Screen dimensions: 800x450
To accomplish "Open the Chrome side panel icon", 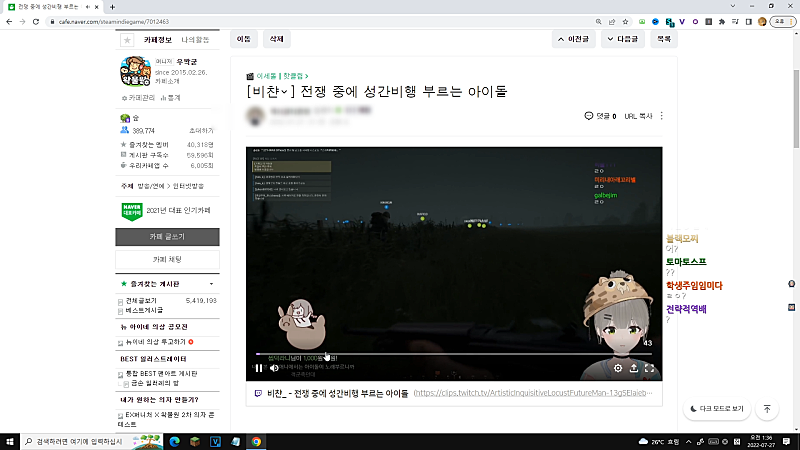I will 748,21.
